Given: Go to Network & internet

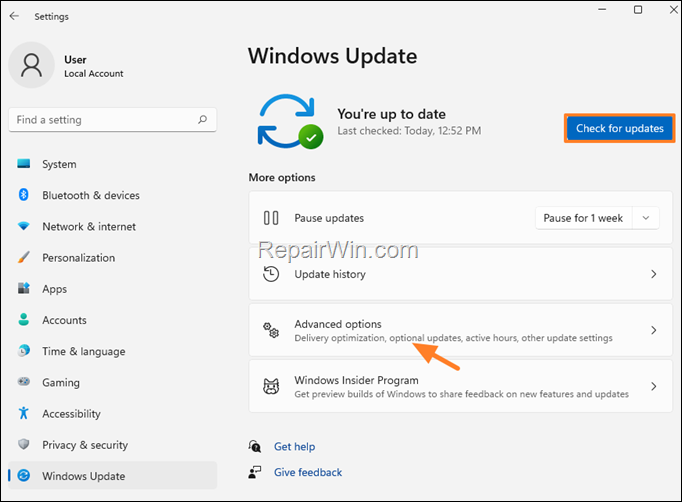Looking at the screenshot, I should [112, 226].
